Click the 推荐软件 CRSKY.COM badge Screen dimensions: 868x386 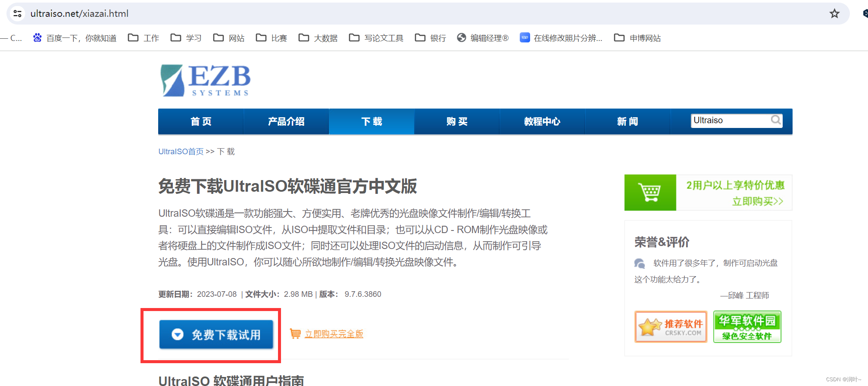[671, 327]
